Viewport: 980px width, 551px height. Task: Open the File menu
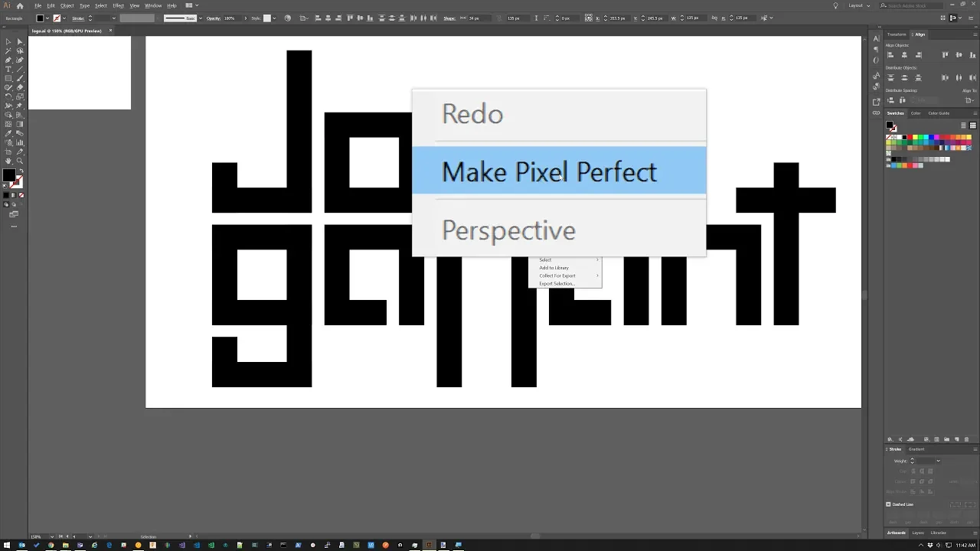[x=38, y=5]
